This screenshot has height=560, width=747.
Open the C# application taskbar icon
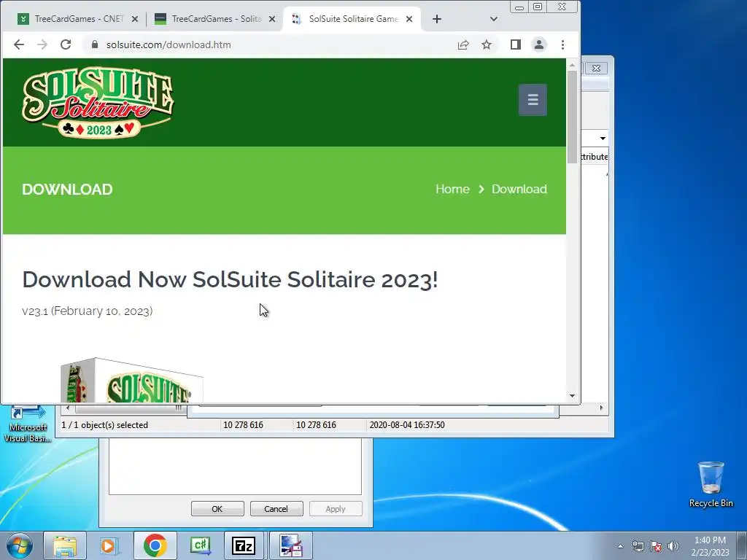(x=200, y=545)
